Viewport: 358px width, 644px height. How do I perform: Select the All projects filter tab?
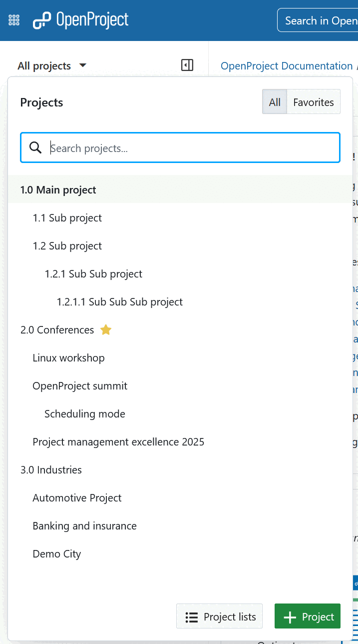[274, 101]
